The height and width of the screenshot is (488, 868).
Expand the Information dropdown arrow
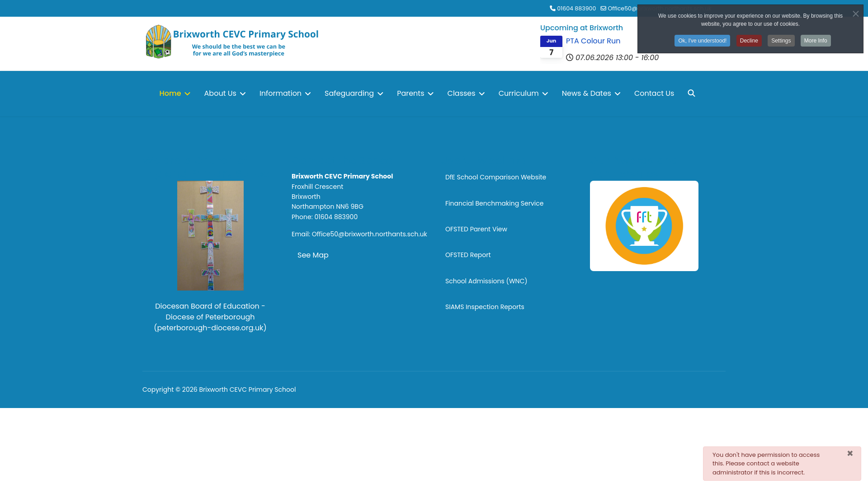308,94
